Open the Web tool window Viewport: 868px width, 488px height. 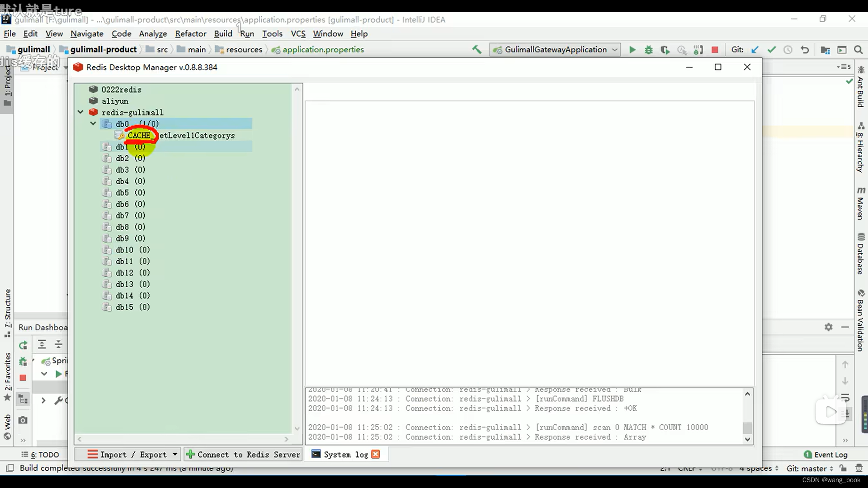[8, 427]
